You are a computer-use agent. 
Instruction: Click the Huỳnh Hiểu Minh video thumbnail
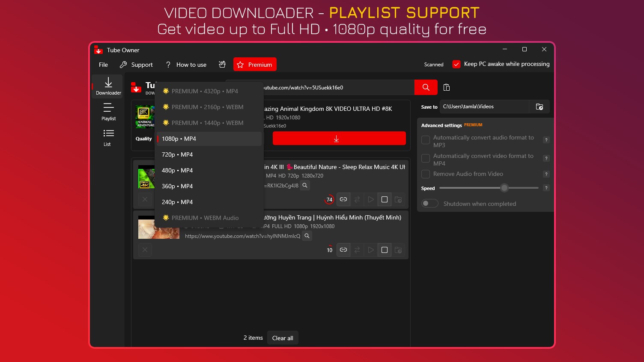[159, 227]
